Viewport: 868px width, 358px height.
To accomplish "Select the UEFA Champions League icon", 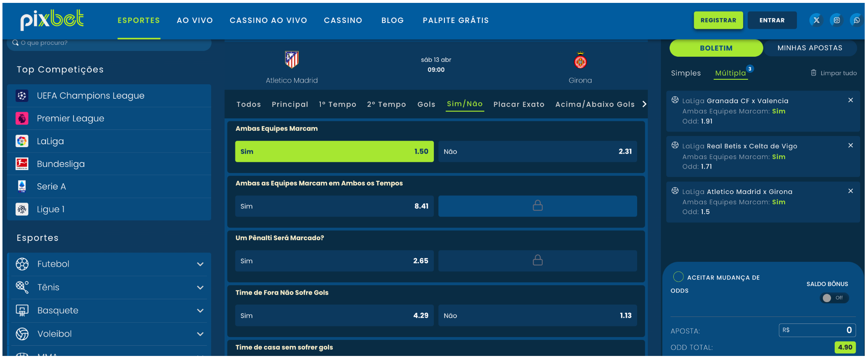I will click(x=22, y=96).
